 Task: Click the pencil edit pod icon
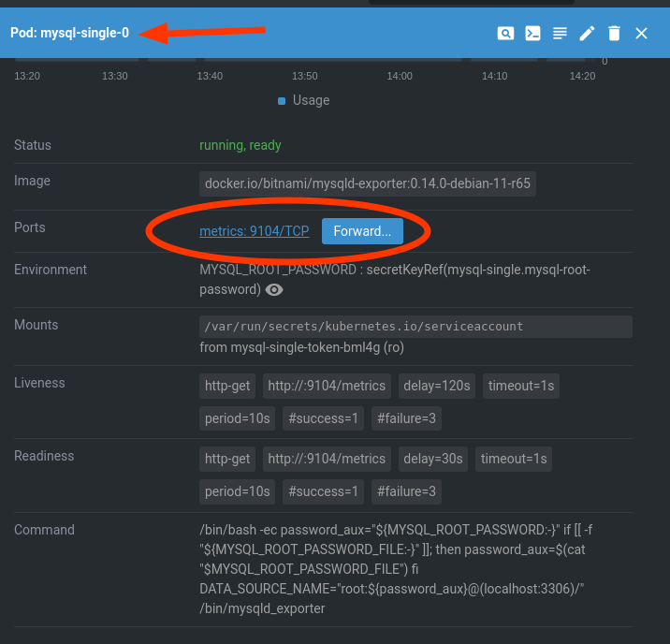tap(587, 34)
